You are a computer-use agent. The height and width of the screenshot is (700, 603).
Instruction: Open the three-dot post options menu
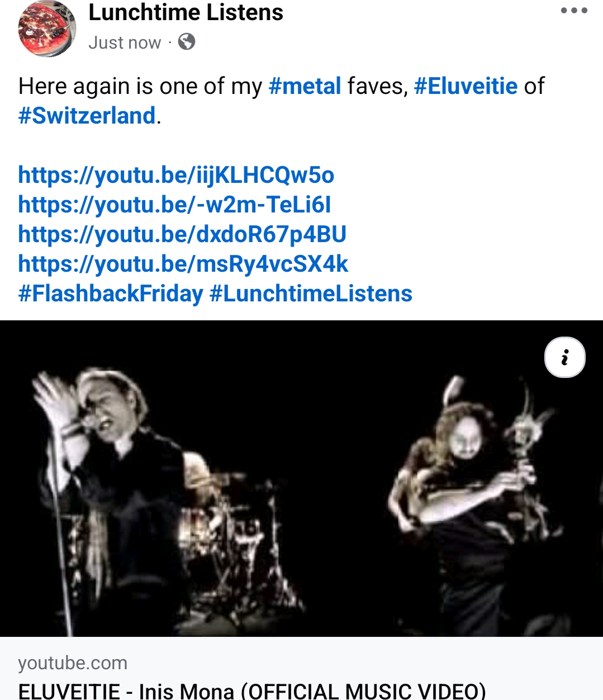click(x=574, y=11)
